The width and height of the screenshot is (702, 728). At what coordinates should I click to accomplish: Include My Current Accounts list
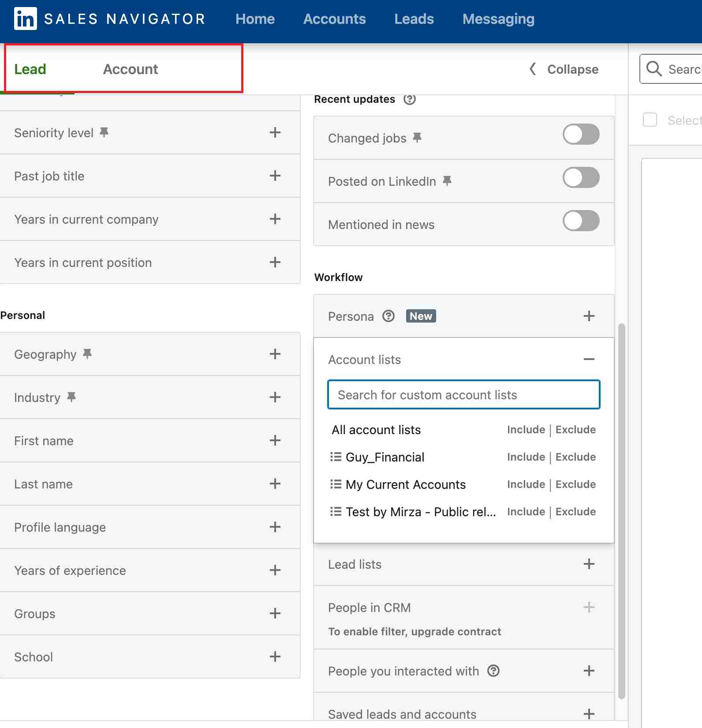[526, 484]
